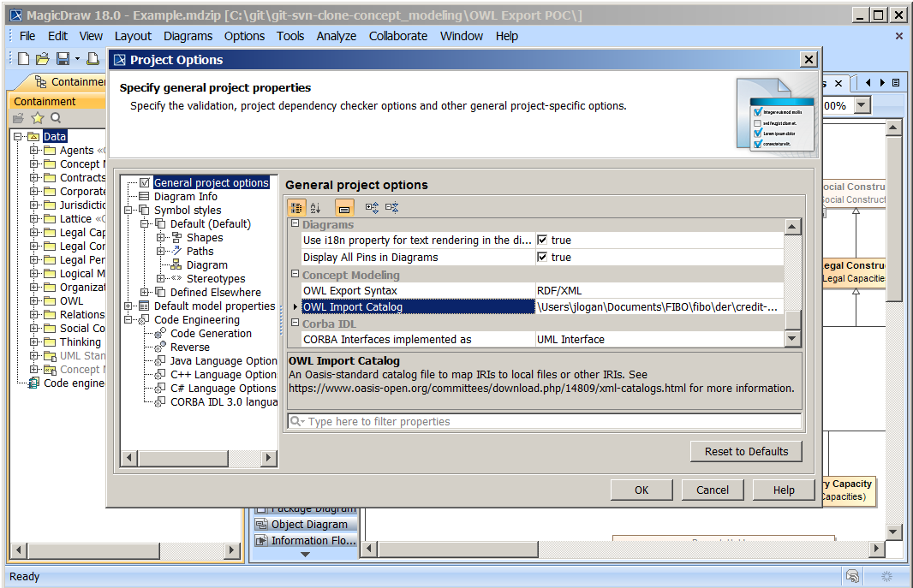Select the Reverse tree item
Viewport: 913px width, 588px height.
click(190, 347)
